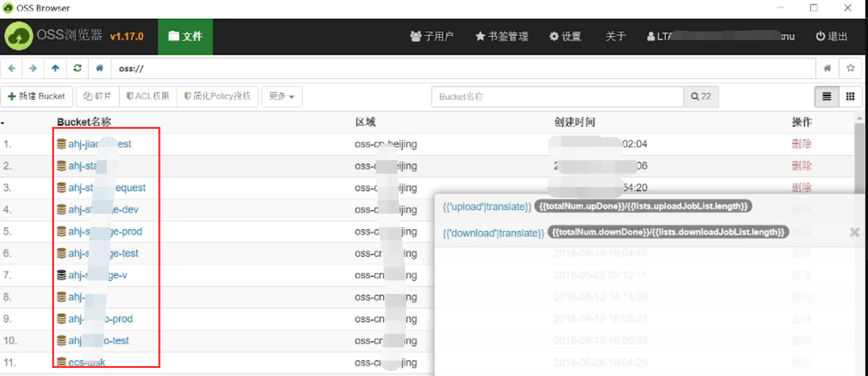The width and height of the screenshot is (868, 376).
Task: Click the home icon beside address bar
Action: pos(100,68)
